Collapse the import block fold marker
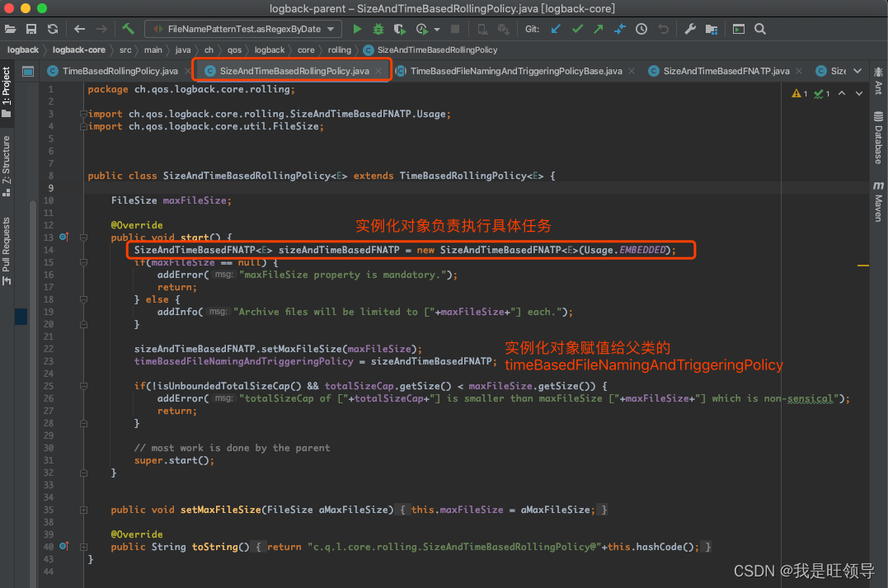This screenshot has width=888, height=588. (x=83, y=114)
